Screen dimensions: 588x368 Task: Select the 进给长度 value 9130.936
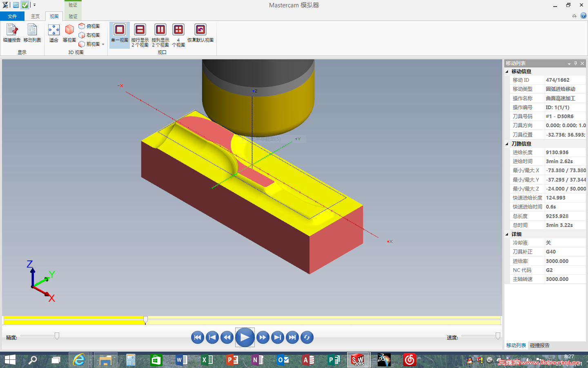tap(557, 153)
